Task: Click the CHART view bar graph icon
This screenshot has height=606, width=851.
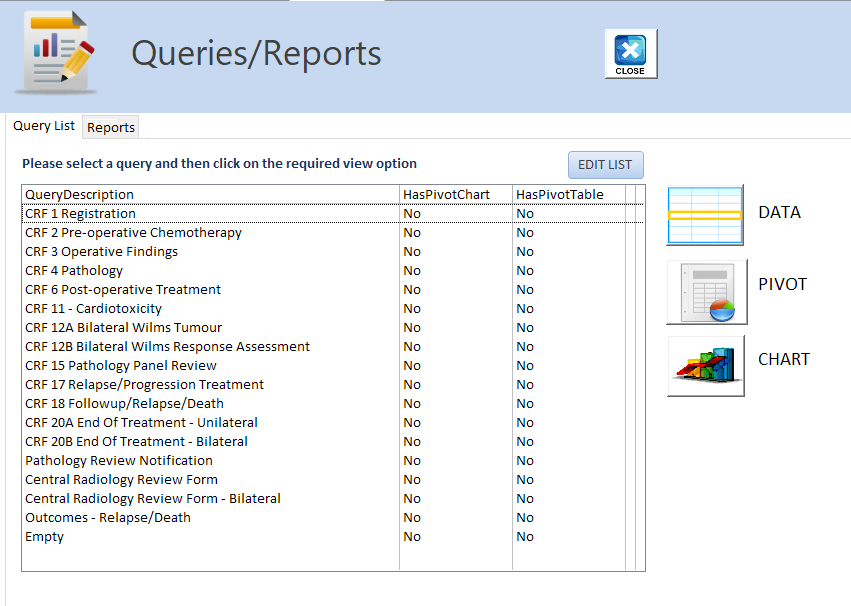Action: [706, 366]
